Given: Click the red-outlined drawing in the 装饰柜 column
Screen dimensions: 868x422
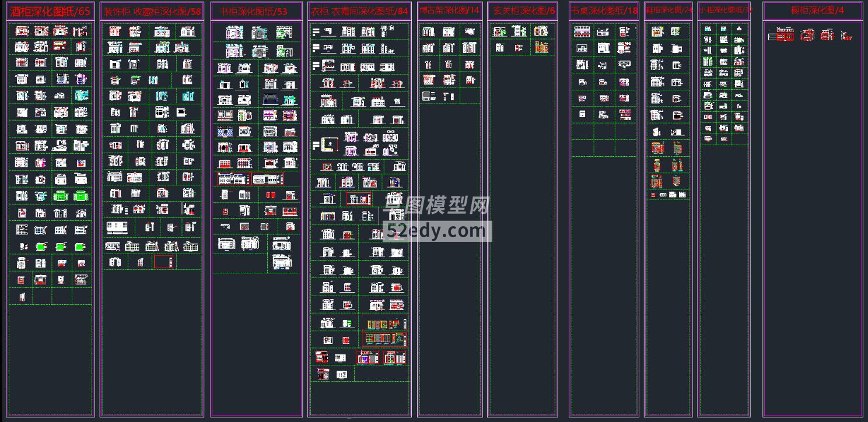Looking at the screenshot, I should pos(163,262).
